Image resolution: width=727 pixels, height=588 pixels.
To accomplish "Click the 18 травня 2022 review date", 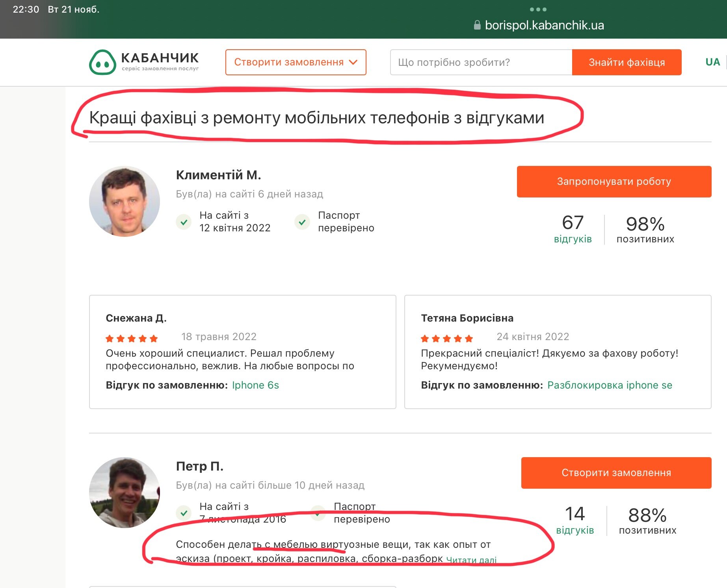I will pos(219,337).
